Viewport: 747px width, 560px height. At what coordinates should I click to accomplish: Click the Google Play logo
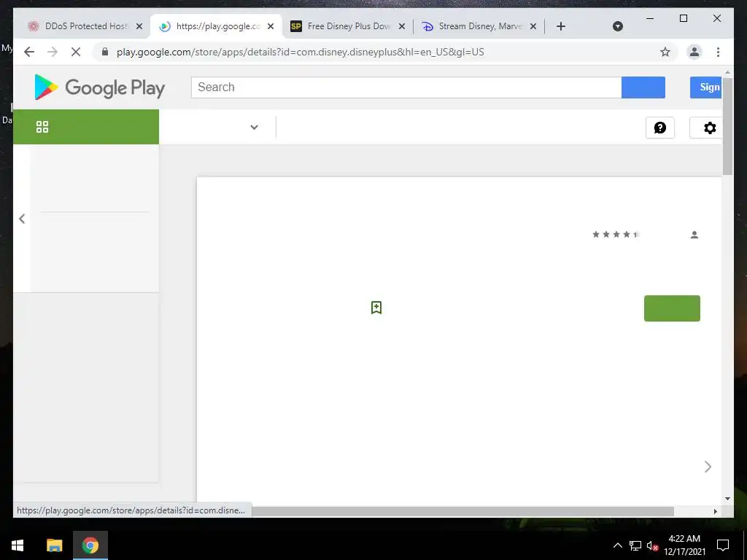(99, 87)
